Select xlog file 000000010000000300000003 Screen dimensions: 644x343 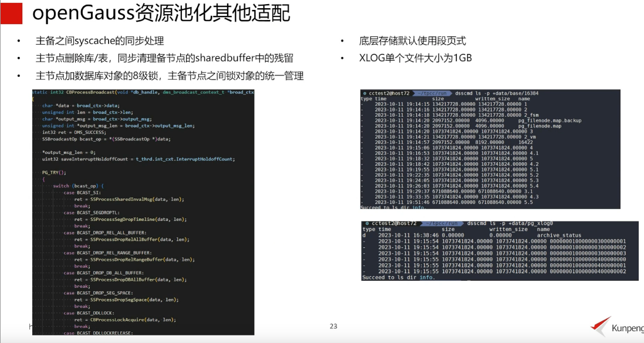(494, 254)
